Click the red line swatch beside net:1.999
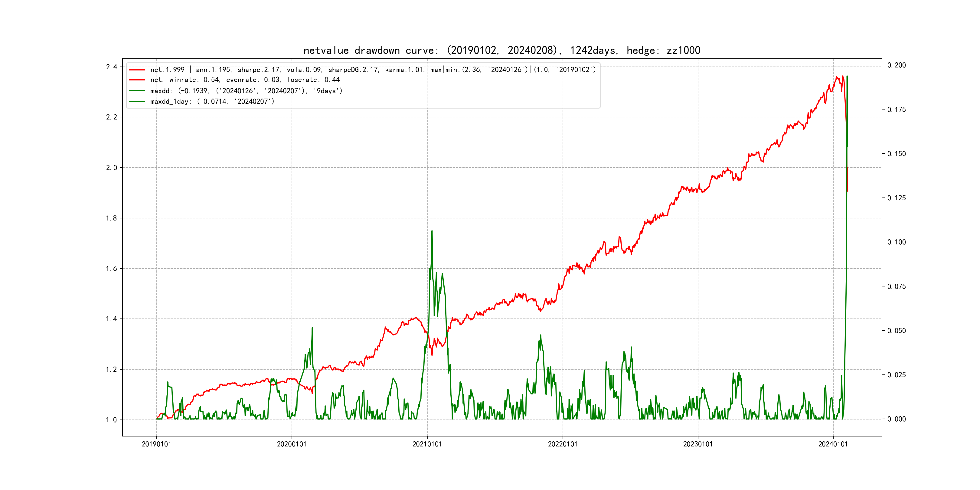Image resolution: width=980 pixels, height=490 pixels. pos(137,70)
